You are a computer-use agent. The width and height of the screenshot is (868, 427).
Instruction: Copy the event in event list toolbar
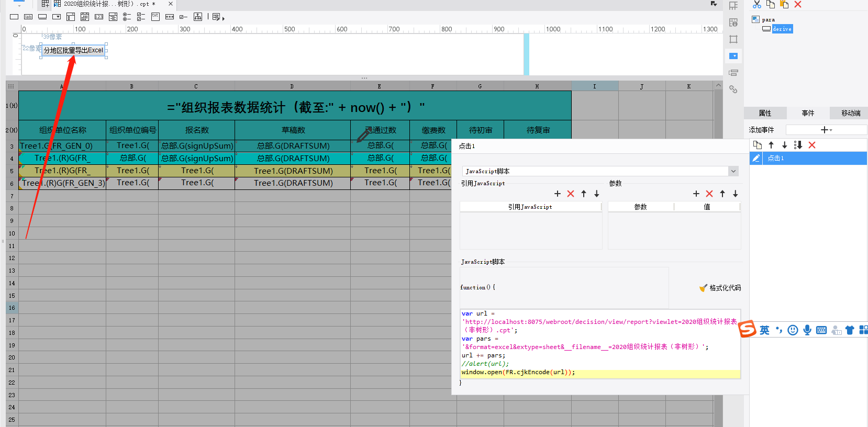click(x=758, y=145)
